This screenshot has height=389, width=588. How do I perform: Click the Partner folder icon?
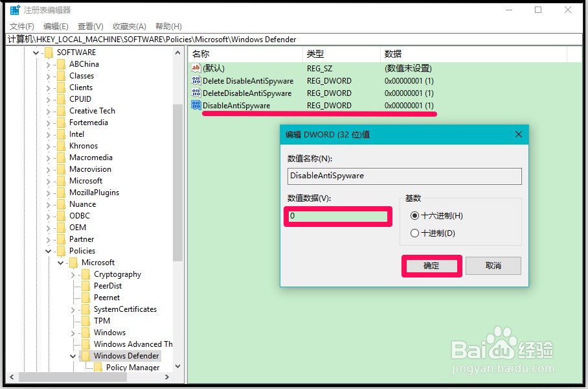[x=61, y=239]
